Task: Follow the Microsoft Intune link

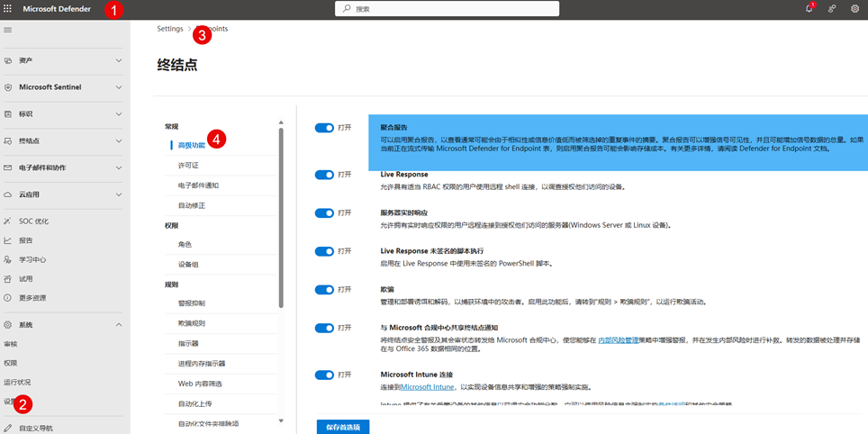Action: (x=428, y=387)
